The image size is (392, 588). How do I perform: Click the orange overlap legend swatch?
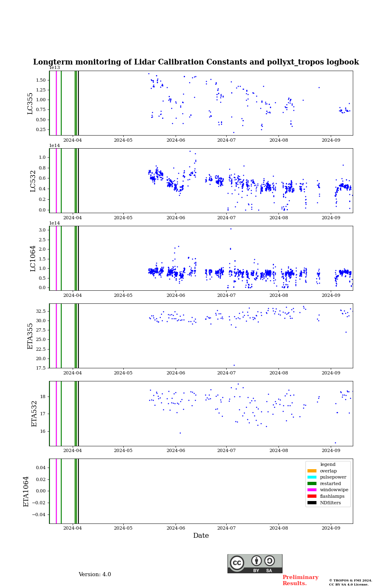coord(312,471)
